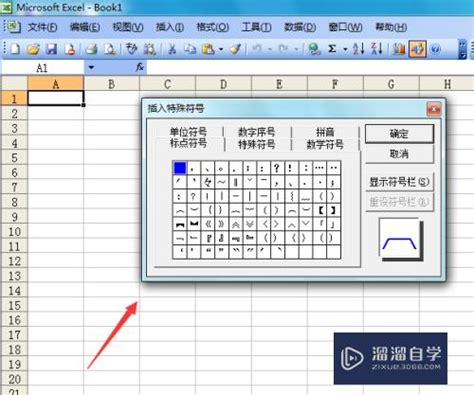Viewport: 474px width, 395px height.
Task: Pick the solid 【 bracket symbol
Action: click(x=320, y=210)
